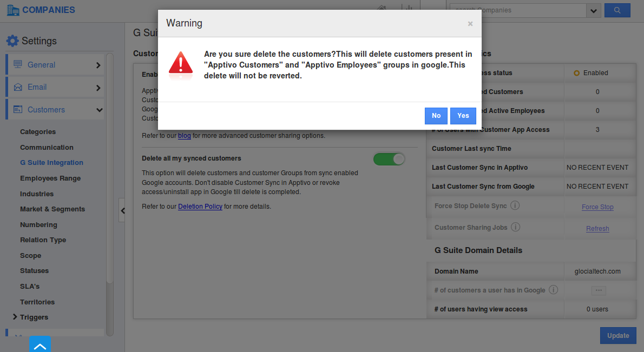The width and height of the screenshot is (644, 352).
Task: Click the G Suite Domain Details heading
Action: 478,250
